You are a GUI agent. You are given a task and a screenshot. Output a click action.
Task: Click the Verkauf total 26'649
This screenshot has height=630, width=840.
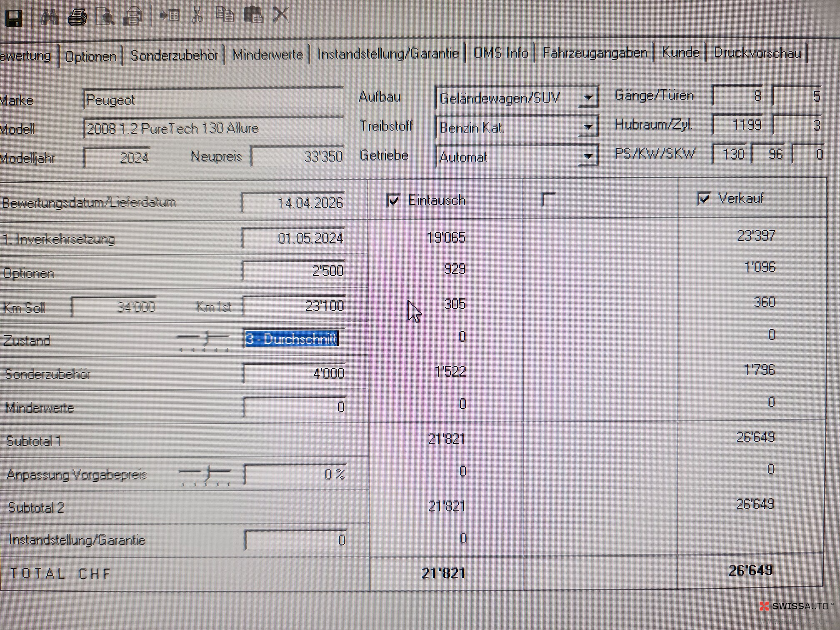click(x=750, y=570)
